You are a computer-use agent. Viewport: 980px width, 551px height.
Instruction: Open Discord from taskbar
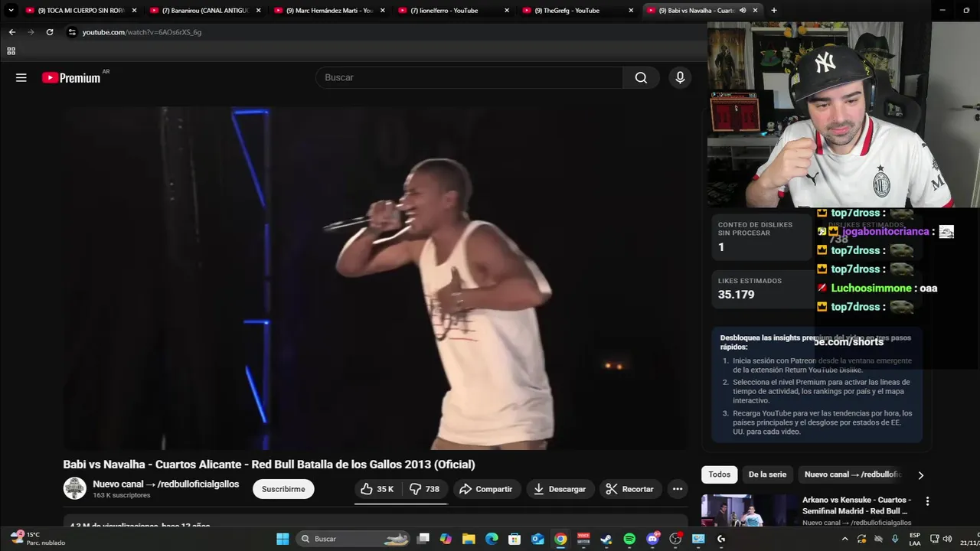click(652, 539)
